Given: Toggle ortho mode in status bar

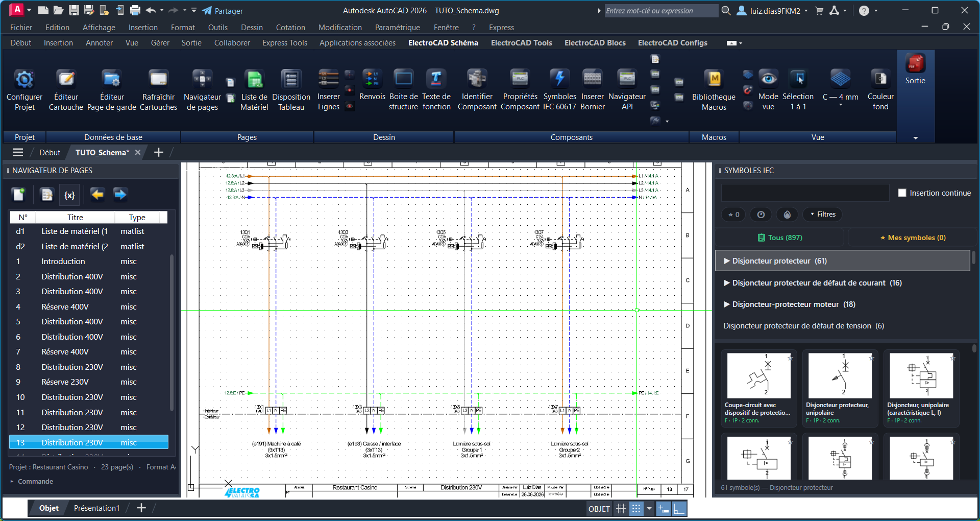Looking at the screenshot, I should [x=679, y=509].
